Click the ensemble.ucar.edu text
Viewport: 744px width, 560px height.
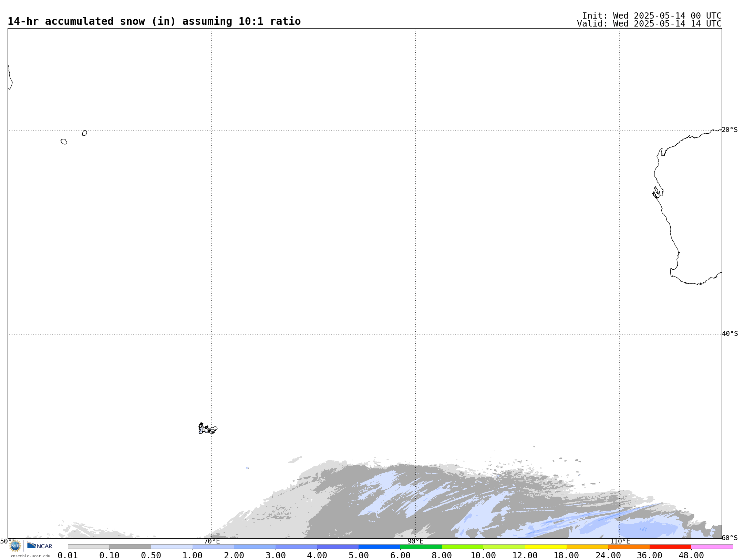click(x=31, y=556)
